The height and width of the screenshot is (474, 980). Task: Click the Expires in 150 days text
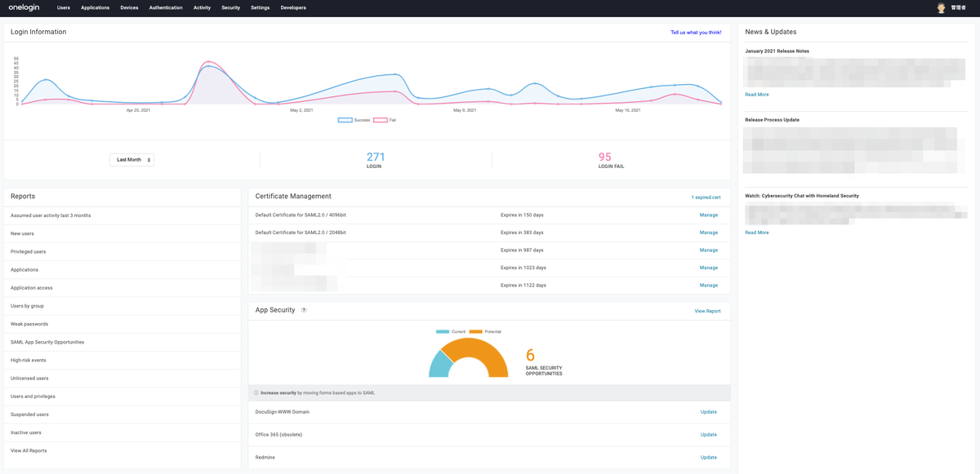[522, 215]
